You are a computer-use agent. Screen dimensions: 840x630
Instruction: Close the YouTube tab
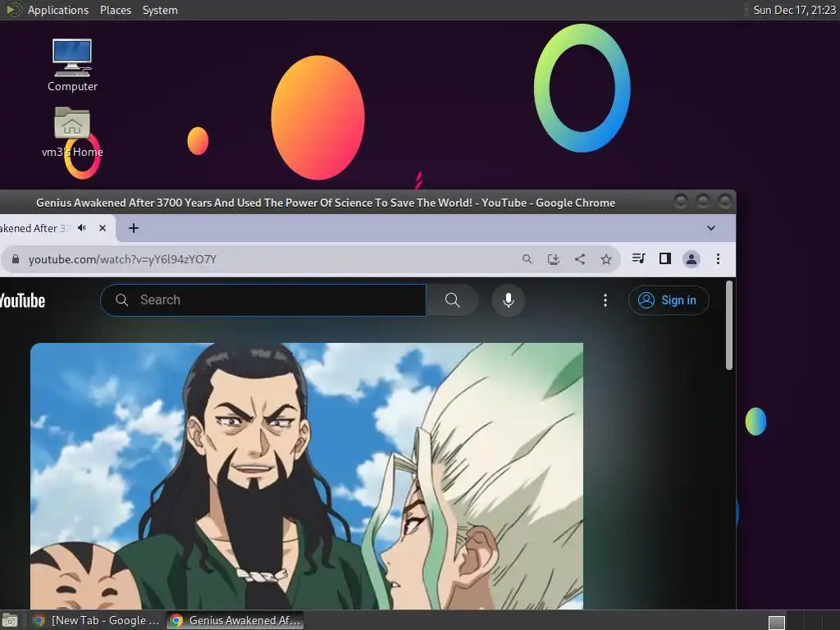(x=103, y=228)
